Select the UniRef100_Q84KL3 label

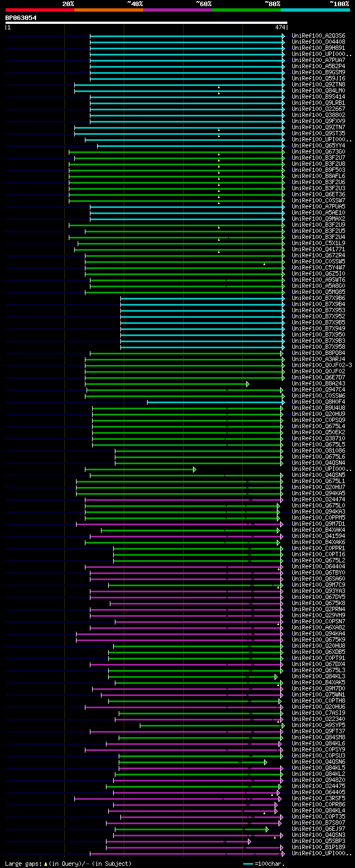(x=319, y=676)
